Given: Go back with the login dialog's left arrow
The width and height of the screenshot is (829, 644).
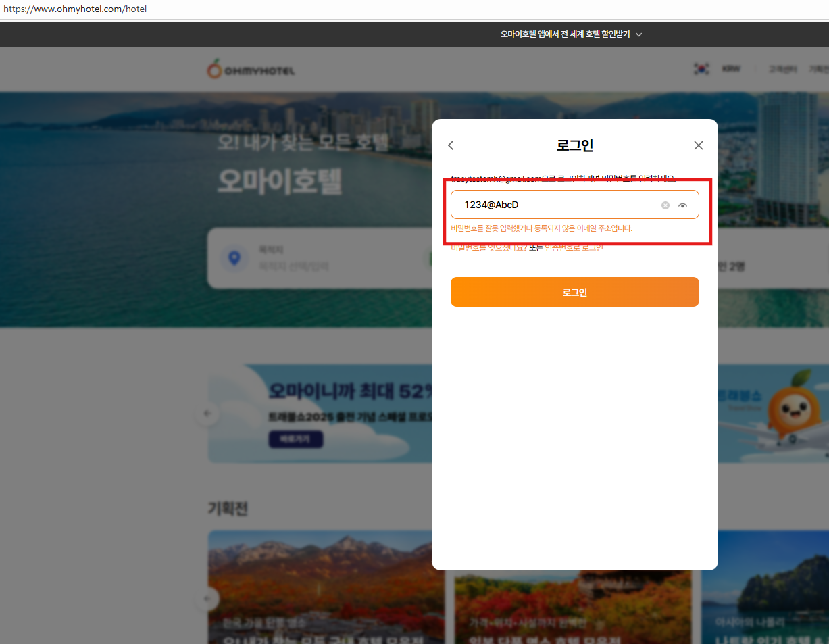Looking at the screenshot, I should [x=451, y=145].
